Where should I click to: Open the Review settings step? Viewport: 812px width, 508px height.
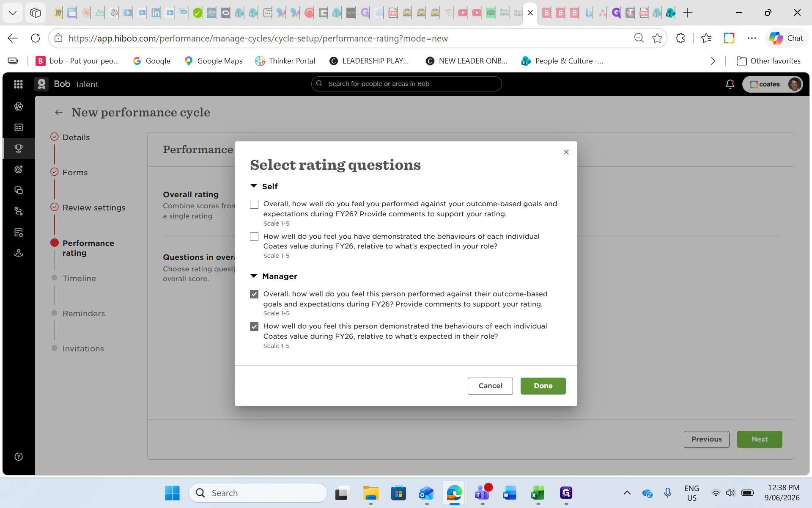click(x=94, y=207)
